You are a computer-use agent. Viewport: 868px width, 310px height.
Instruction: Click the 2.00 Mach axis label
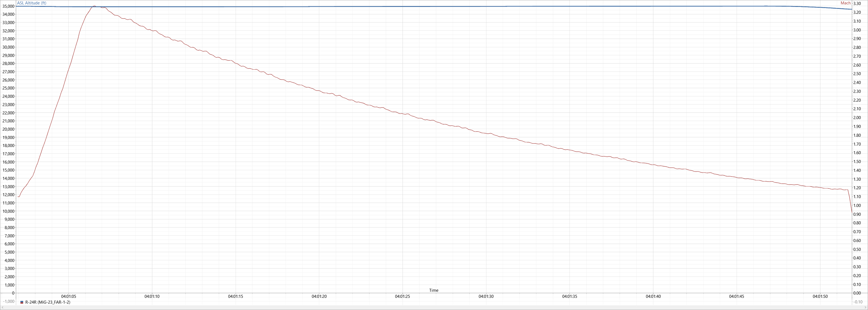point(857,118)
